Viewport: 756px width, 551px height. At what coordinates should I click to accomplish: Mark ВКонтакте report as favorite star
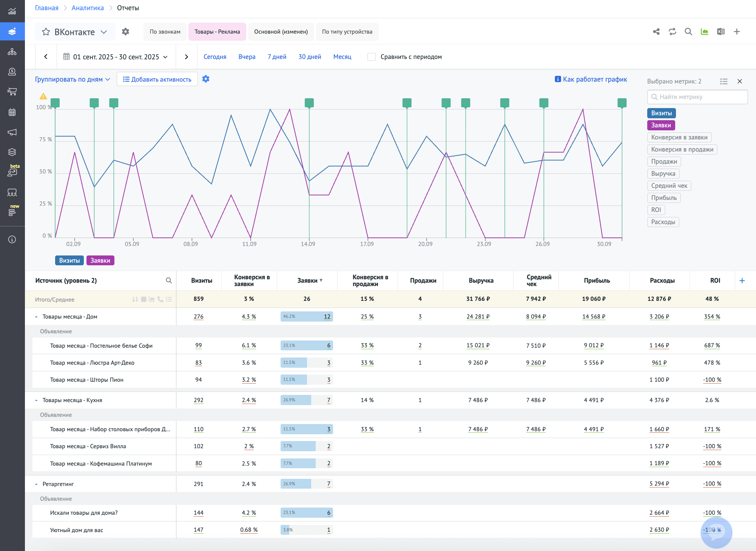coord(46,32)
